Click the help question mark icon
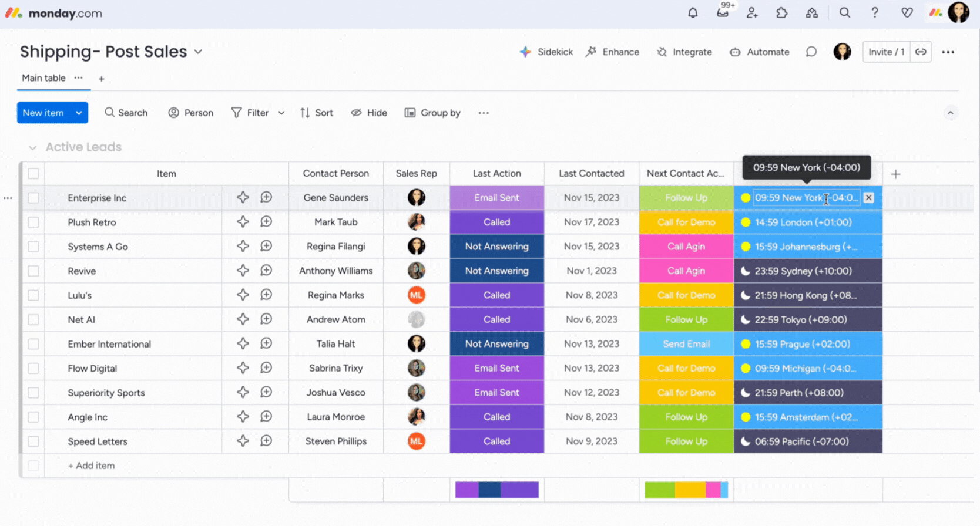 pyautogui.click(x=874, y=13)
